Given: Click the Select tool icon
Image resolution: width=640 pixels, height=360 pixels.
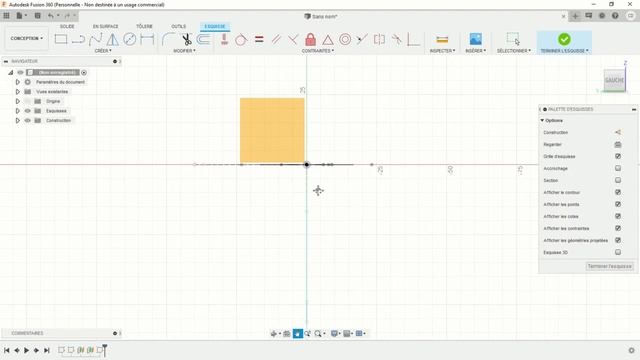Looking at the screenshot, I should pyautogui.click(x=513, y=39).
